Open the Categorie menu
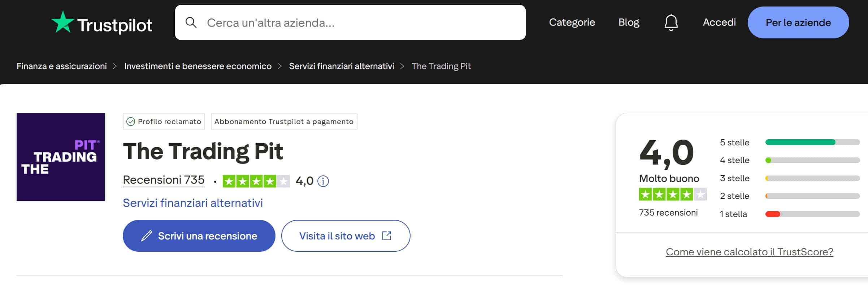This screenshot has height=285, width=868. (x=572, y=22)
